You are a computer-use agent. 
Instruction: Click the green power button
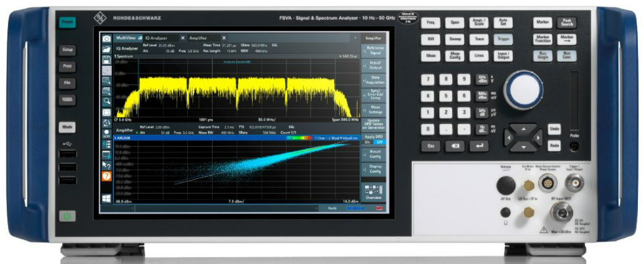tap(67, 215)
